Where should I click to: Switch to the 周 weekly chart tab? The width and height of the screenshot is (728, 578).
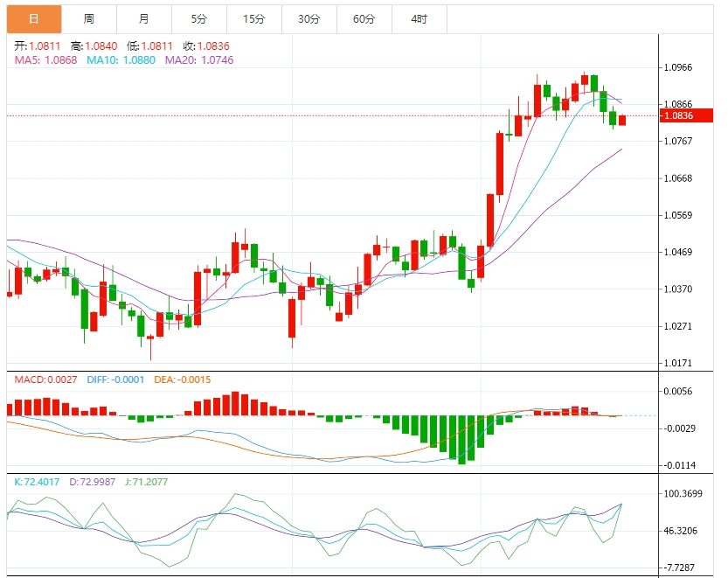pos(88,18)
